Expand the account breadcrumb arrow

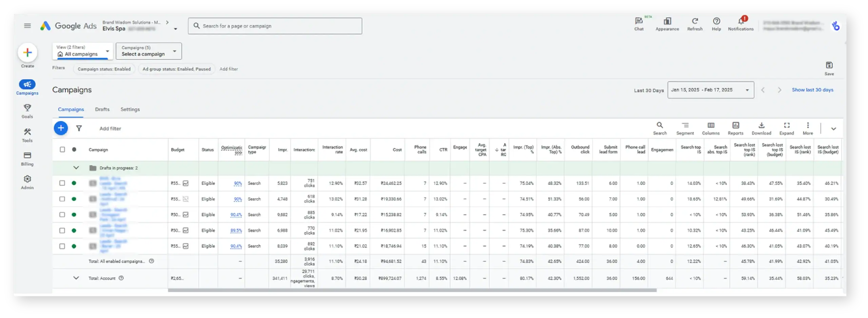click(167, 22)
